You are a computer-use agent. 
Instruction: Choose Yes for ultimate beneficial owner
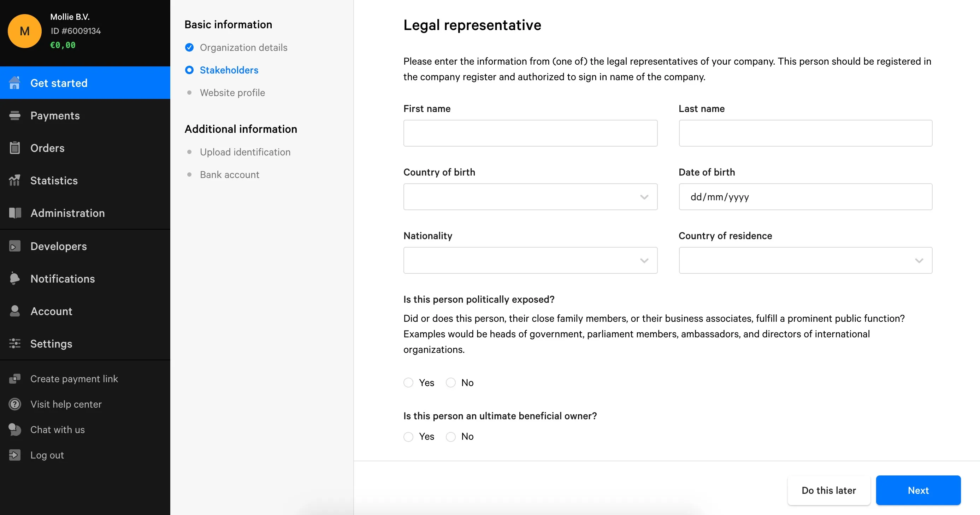[408, 437]
